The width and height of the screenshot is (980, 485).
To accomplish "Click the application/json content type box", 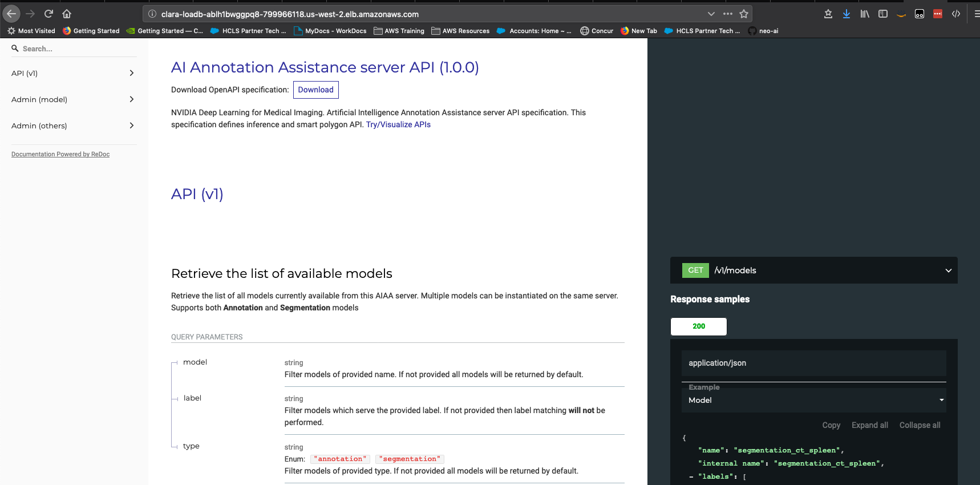I will click(814, 363).
